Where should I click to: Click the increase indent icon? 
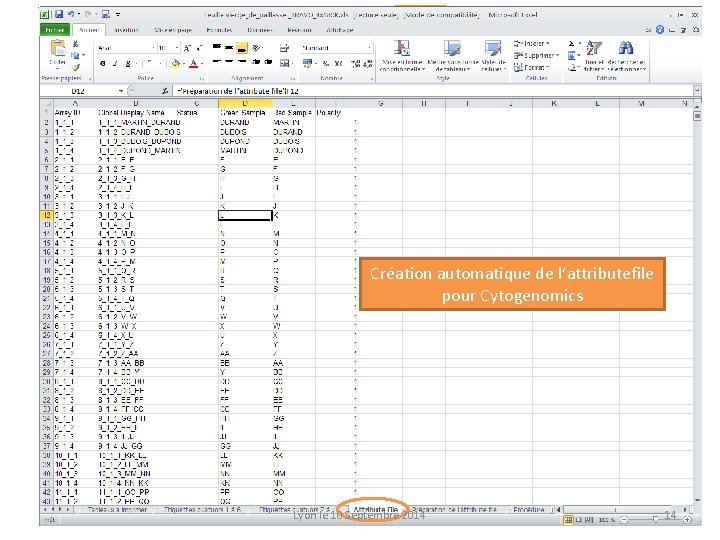pyautogui.click(x=268, y=62)
